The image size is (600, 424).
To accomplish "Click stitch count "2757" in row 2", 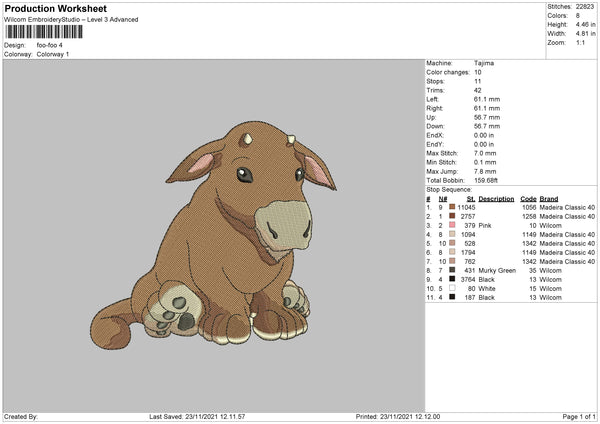I will pyautogui.click(x=468, y=216).
